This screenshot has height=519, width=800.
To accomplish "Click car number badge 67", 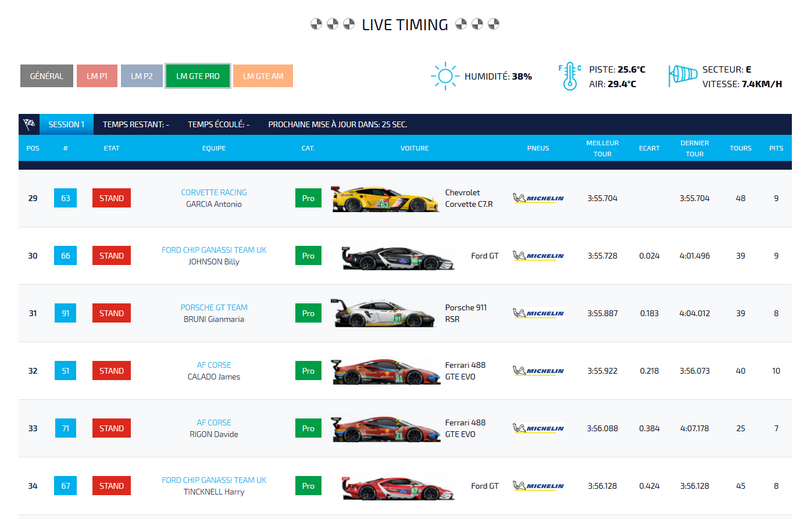I will 65,486.
